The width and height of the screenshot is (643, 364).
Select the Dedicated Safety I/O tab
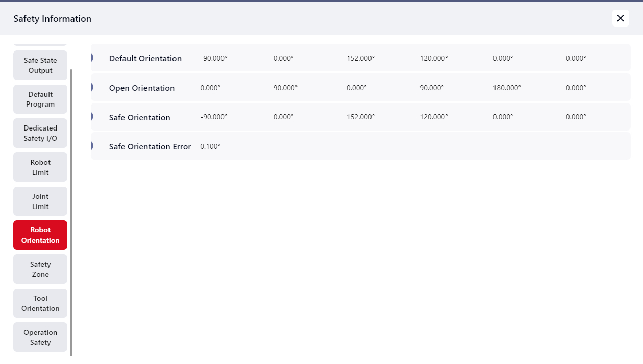tap(40, 133)
